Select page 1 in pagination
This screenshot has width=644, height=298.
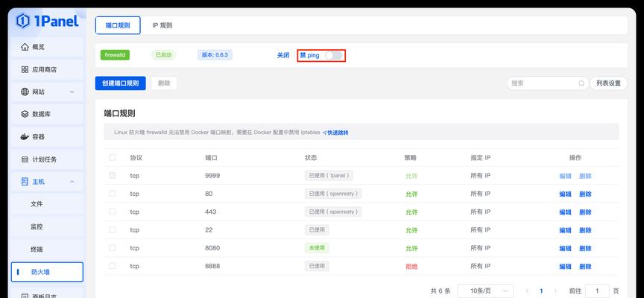(x=541, y=291)
